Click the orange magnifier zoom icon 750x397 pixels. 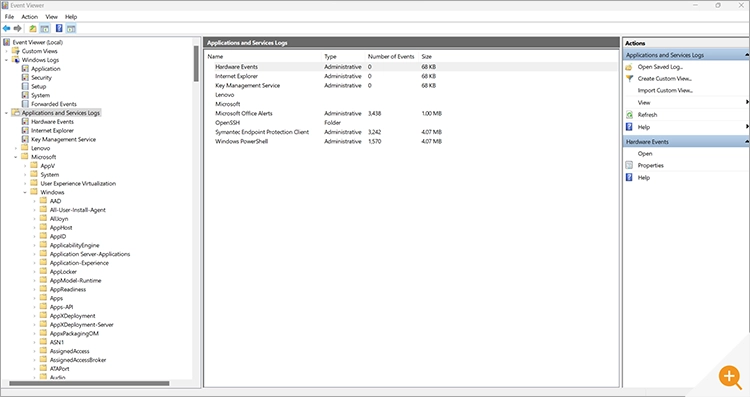729,377
